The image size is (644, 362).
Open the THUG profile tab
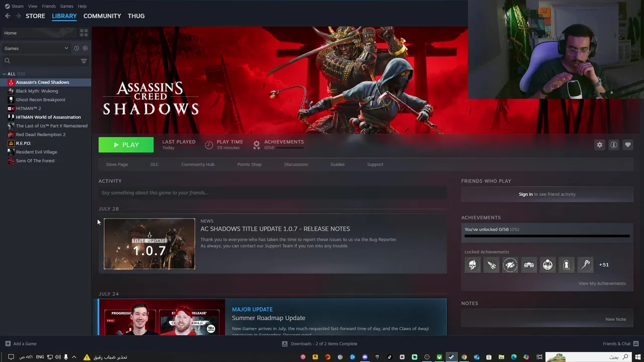point(136,16)
